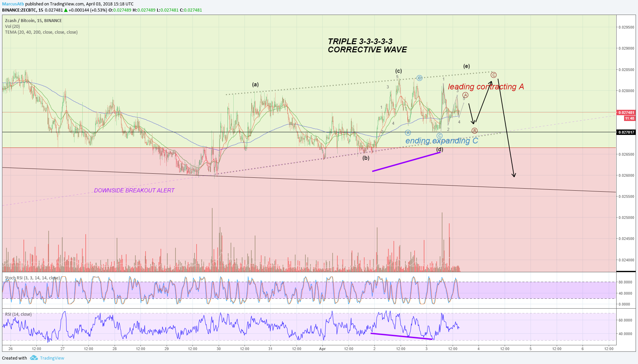
Task: Click the Stoch RSI indicator label
Action: [32, 278]
